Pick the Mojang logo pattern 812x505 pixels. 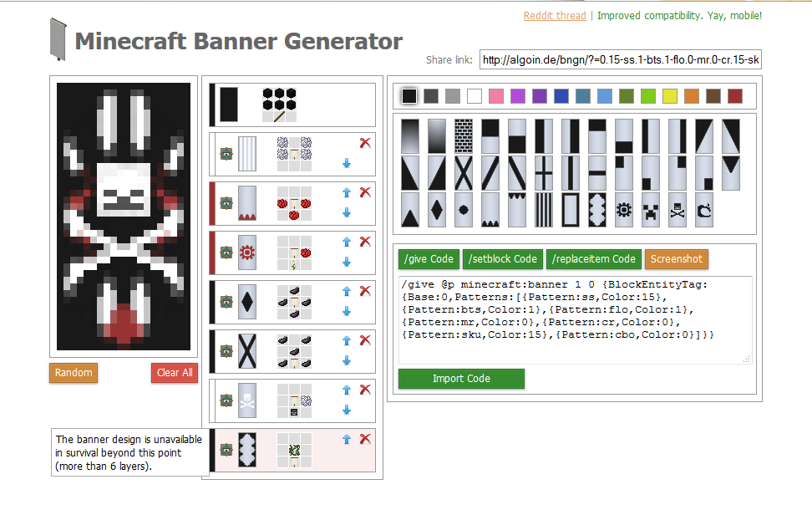tap(705, 210)
